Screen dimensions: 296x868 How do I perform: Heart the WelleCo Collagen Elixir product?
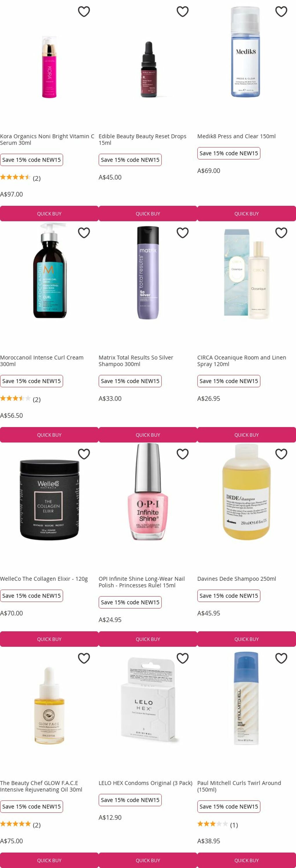point(84,454)
